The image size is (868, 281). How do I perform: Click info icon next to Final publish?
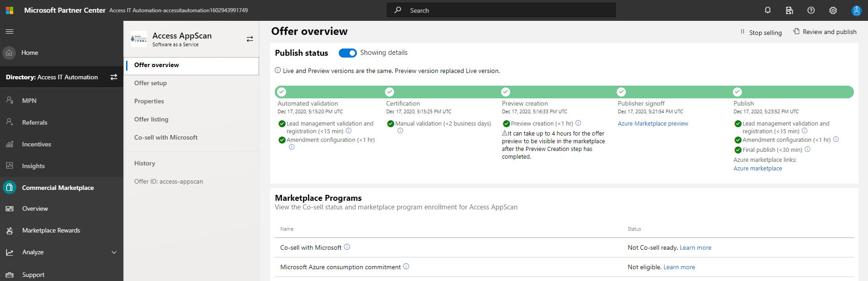[x=807, y=149]
